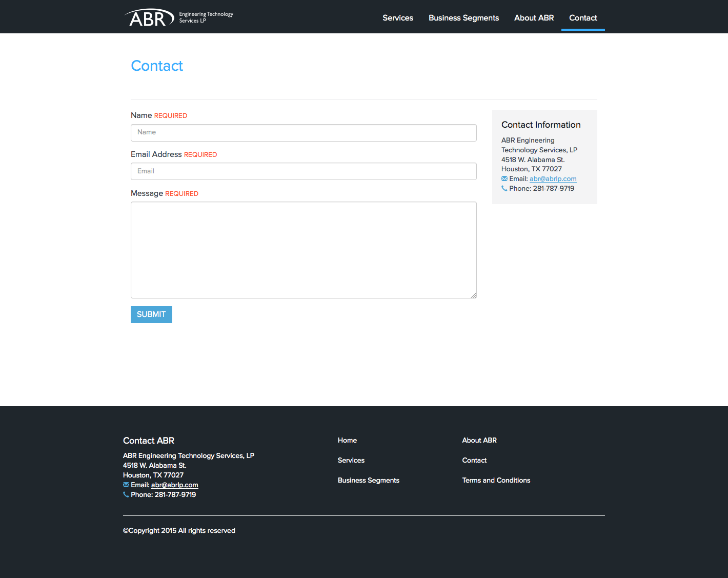Click the envelope icon in Contact Information box
This screenshot has height=578, width=728.
504,178
